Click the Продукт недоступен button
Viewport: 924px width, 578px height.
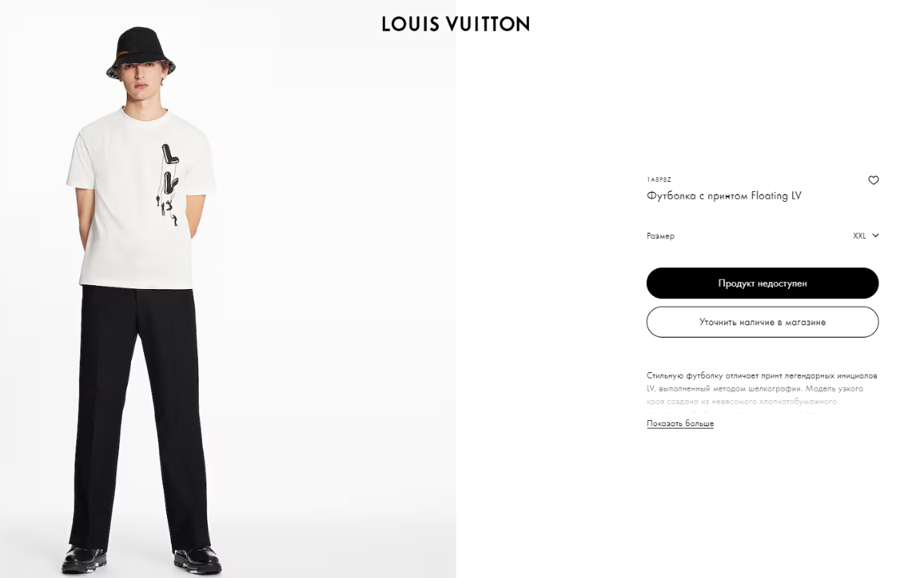pyautogui.click(x=762, y=283)
